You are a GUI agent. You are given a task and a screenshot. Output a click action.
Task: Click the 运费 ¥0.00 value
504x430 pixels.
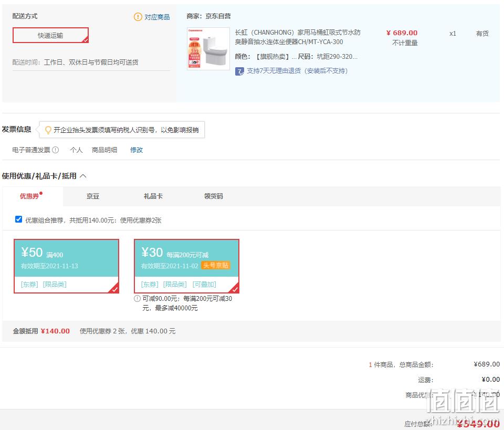(490, 379)
